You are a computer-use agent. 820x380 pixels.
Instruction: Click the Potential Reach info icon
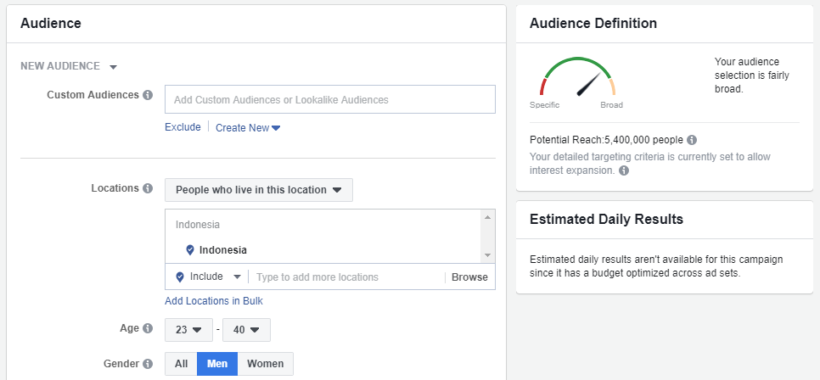click(692, 140)
